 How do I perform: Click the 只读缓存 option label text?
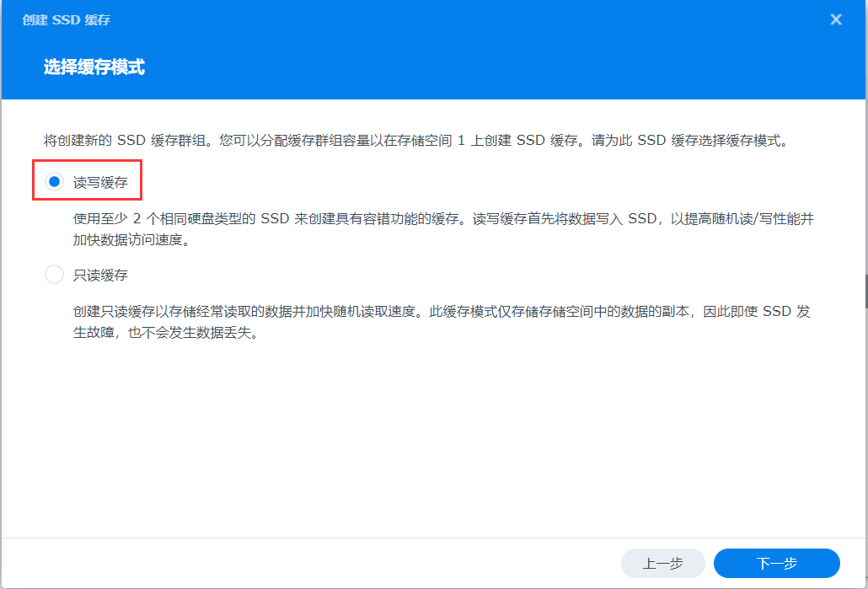(x=100, y=275)
